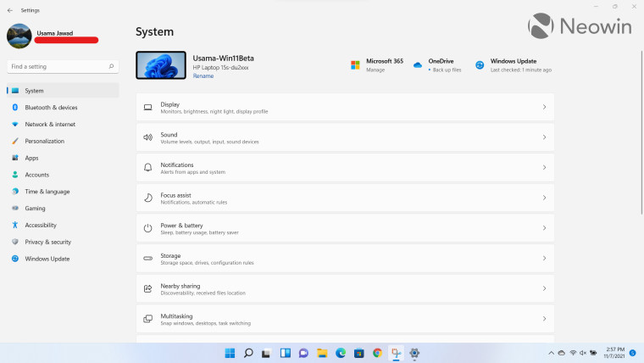Expand the Focus assist row chevron
This screenshot has width=644, height=363.
coord(544,198)
